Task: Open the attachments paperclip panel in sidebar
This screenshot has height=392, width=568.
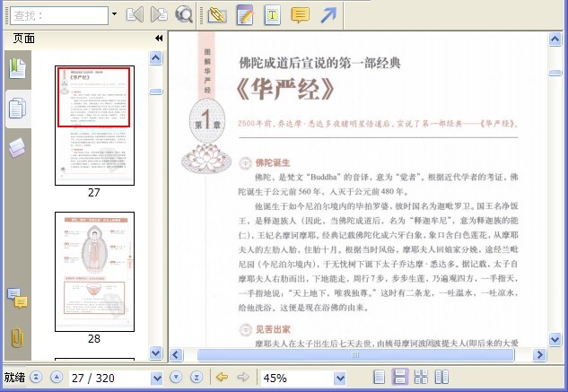Action: [x=17, y=338]
